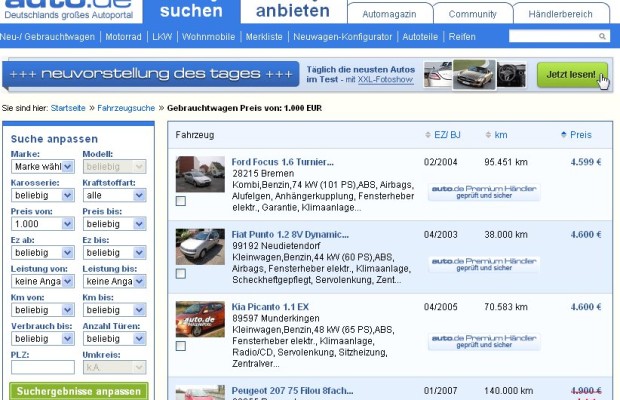
Task: Open Motorrad menu item
Action: (123, 37)
